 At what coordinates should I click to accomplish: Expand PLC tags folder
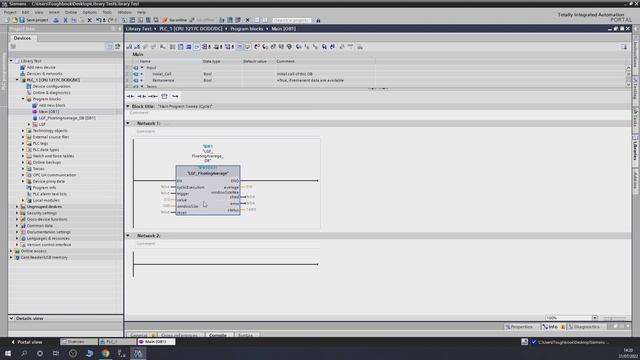click(x=23, y=143)
